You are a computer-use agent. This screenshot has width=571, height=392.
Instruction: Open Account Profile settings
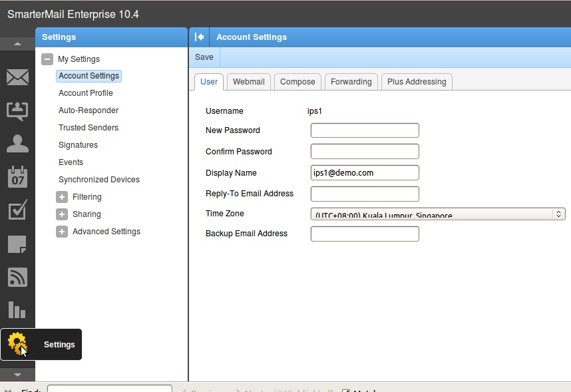[x=86, y=93]
